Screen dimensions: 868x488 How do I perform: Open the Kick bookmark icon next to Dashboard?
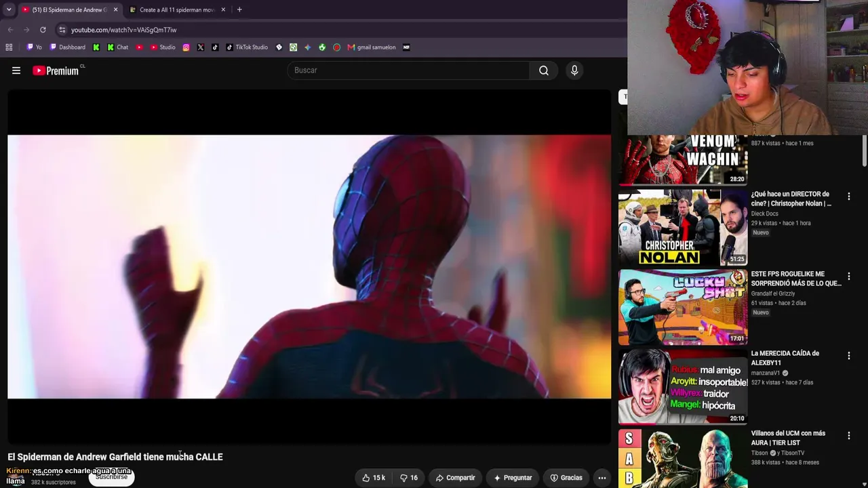[x=96, y=47]
